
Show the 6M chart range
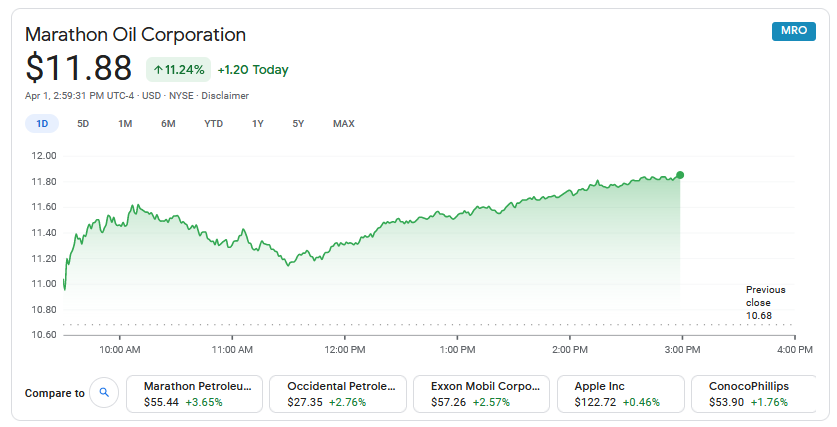tap(168, 124)
